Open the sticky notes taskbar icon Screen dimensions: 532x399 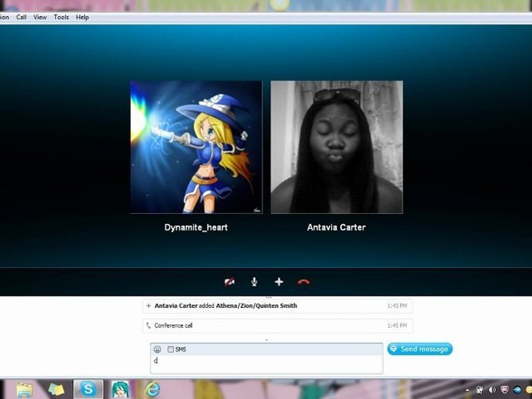pos(57,390)
